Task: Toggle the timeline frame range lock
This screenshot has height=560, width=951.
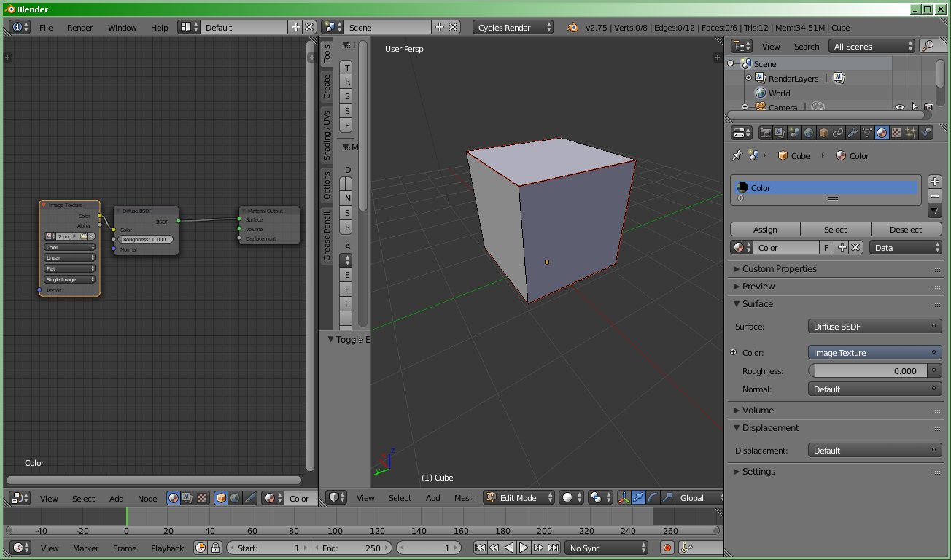Action: pos(215,548)
